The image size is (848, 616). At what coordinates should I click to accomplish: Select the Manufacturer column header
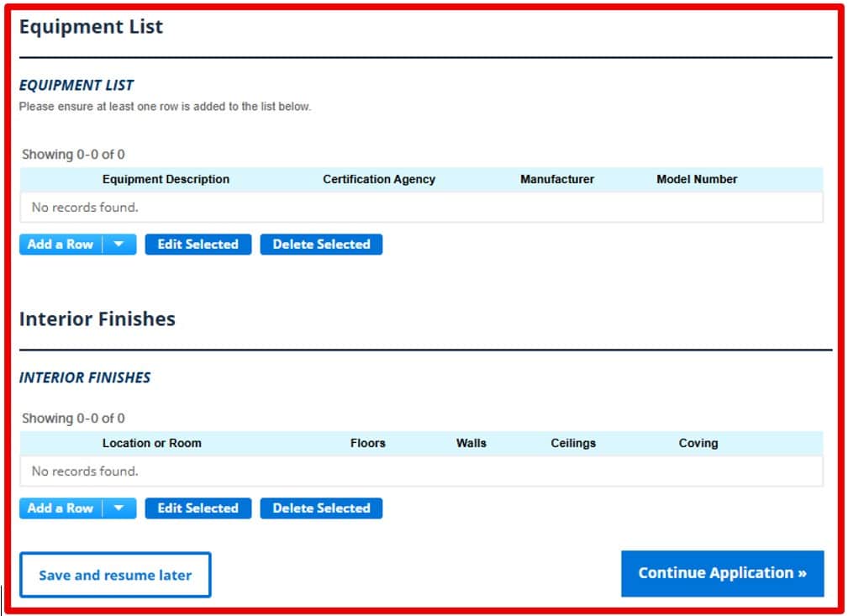(x=556, y=179)
